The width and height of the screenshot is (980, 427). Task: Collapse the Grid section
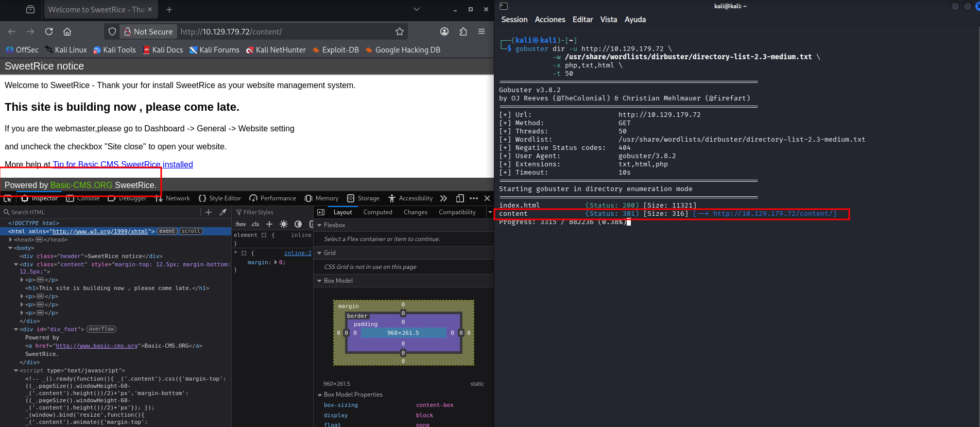[x=319, y=253]
